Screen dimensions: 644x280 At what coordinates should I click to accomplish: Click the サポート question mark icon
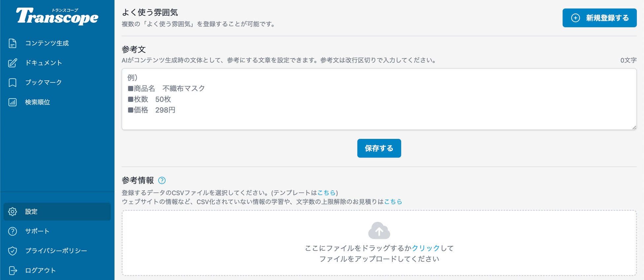(13, 231)
